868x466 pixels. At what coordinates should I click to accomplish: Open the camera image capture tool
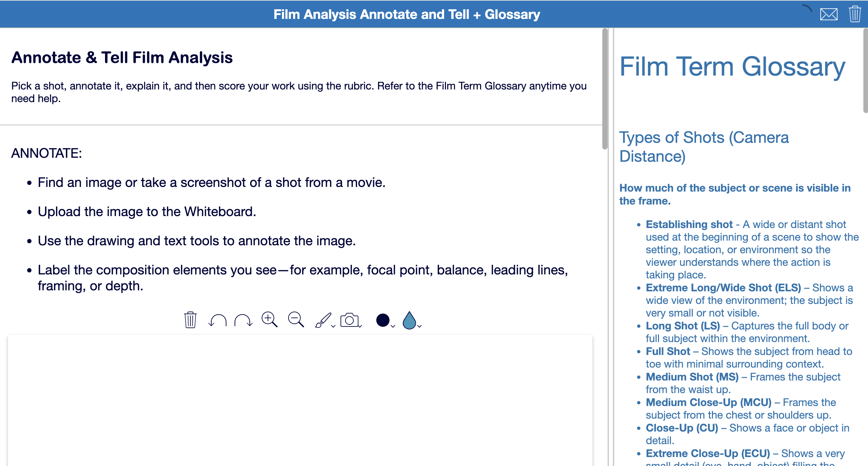pos(350,320)
